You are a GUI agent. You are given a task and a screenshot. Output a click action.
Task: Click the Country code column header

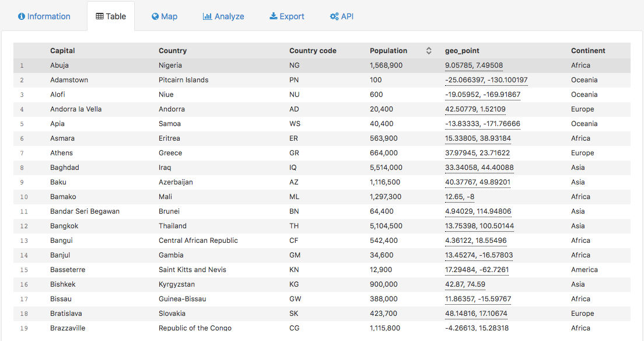[313, 51]
